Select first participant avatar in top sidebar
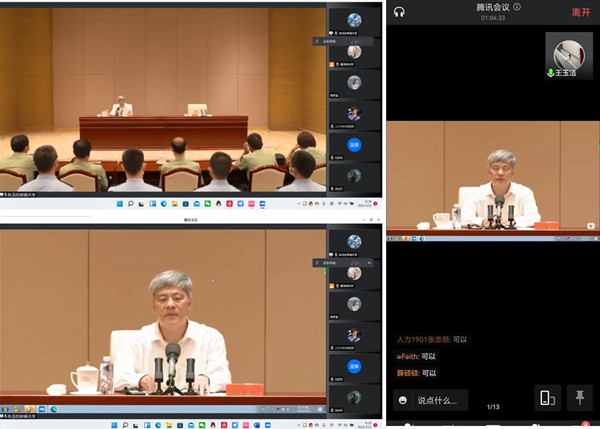This screenshot has width=600, height=429. pos(354,20)
